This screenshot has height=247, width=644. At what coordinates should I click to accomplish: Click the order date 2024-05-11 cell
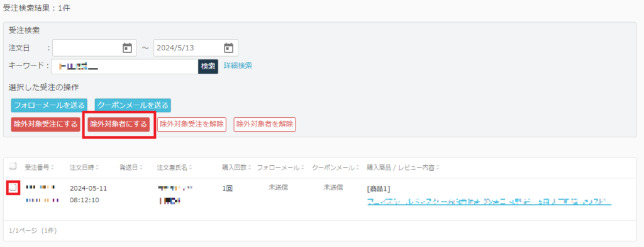[x=88, y=188]
